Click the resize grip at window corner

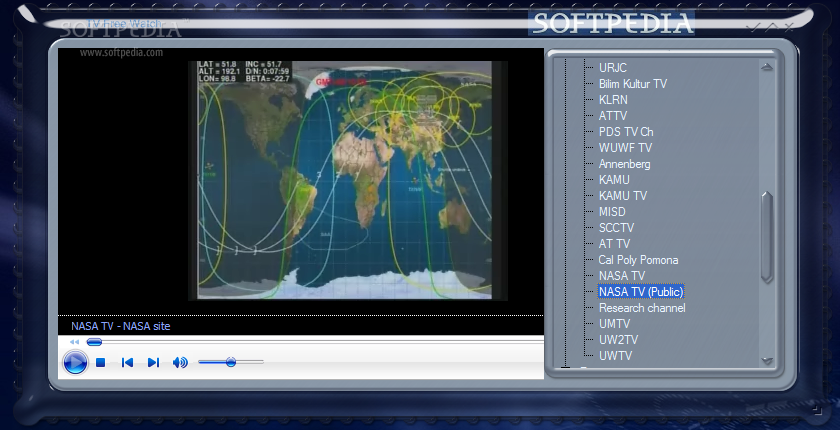pos(816,410)
